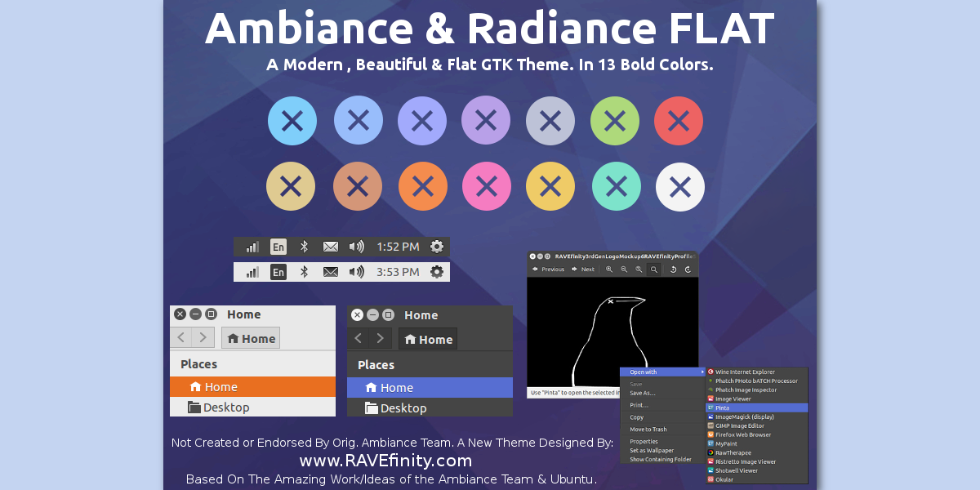
Task: Pick the pink close-button color circle
Action: pos(486,187)
